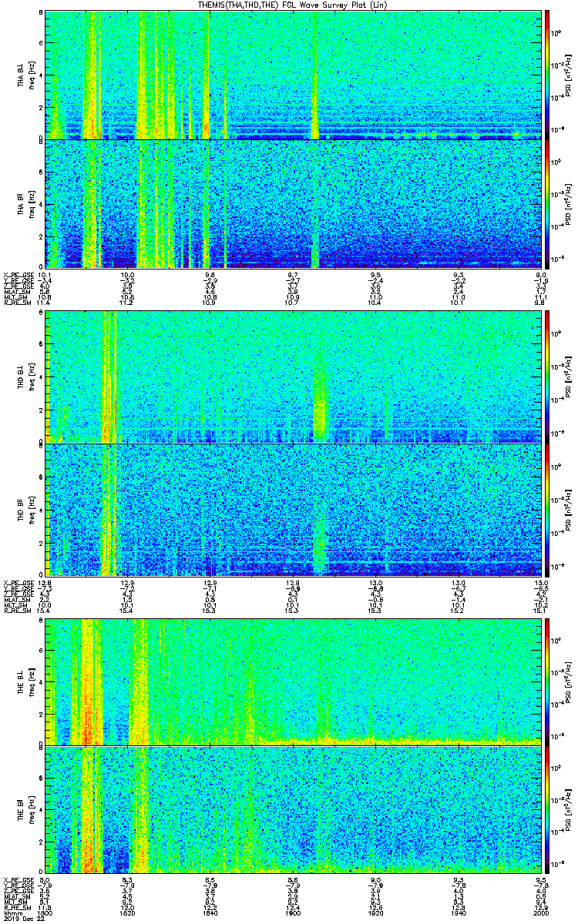This screenshot has width=578, height=924.
Task: Click MLAT_SM label under THE panels
Action: coord(17,897)
